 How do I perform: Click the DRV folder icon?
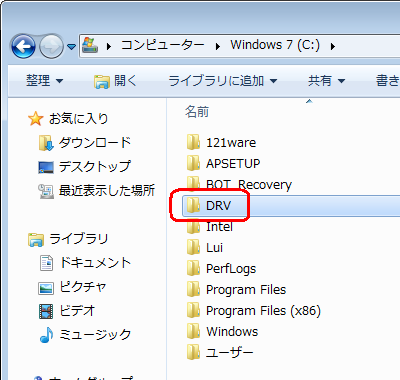pos(193,205)
